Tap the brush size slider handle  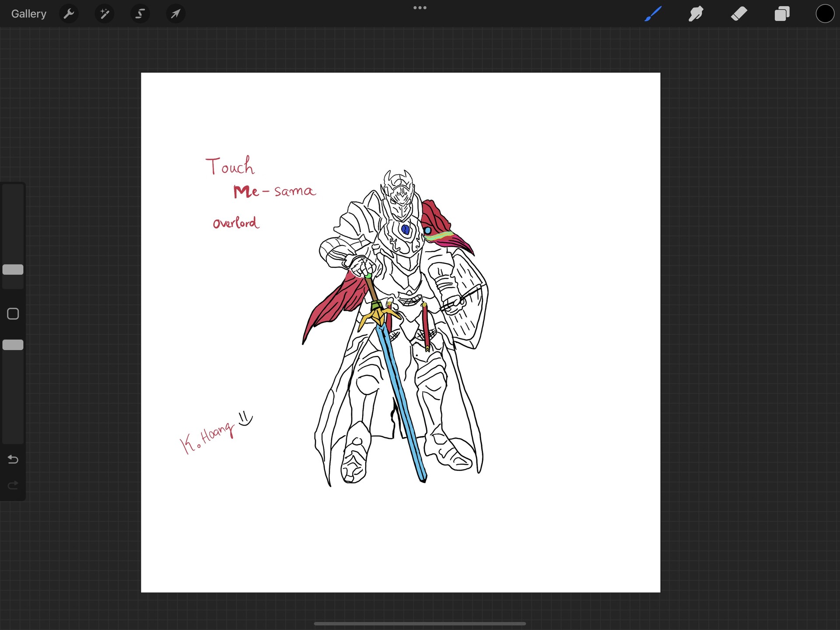13,270
